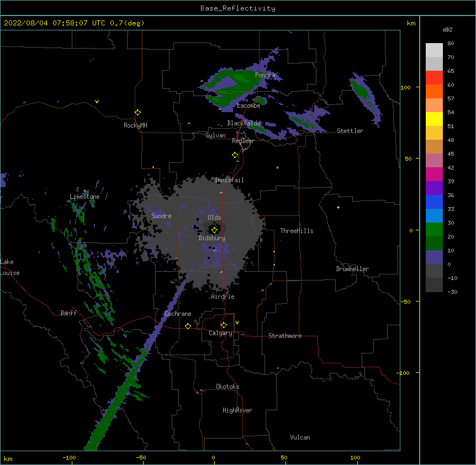Click the elongated echo northeast of Stettler
Image resolution: width=476 pixels, height=465 pixels.
(365, 98)
